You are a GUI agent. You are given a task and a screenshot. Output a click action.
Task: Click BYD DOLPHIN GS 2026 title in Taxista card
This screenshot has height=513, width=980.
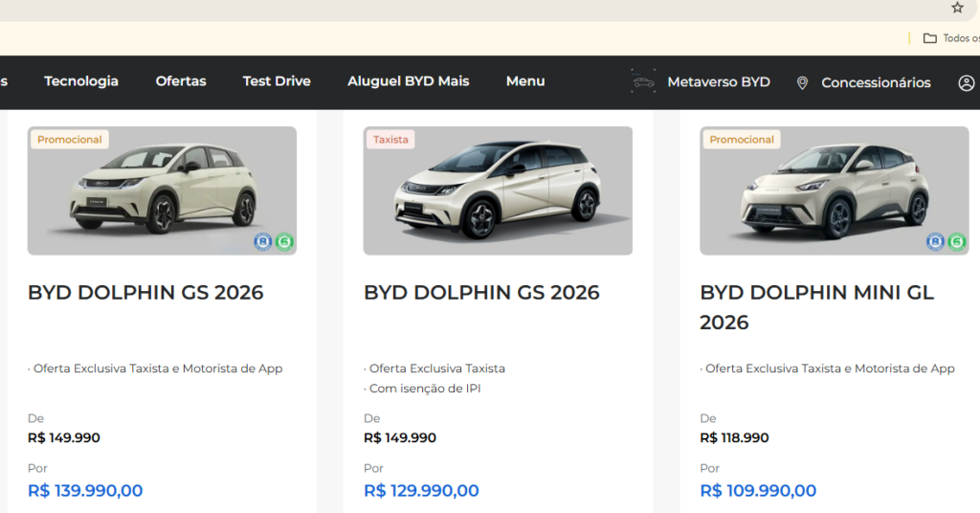click(482, 293)
